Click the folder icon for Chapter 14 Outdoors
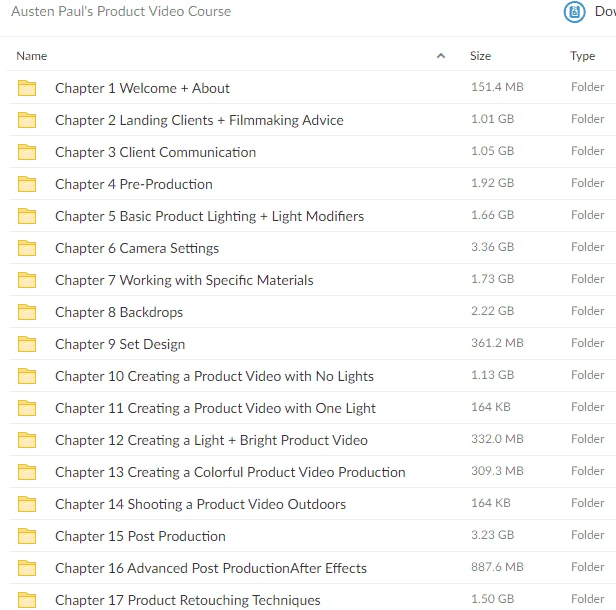The height and width of the screenshot is (610, 616). click(27, 504)
